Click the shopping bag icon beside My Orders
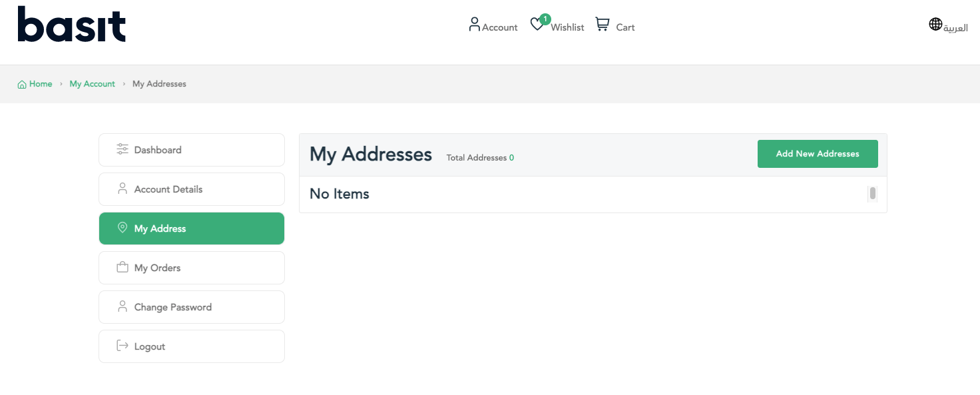The image size is (980, 395). (122, 267)
